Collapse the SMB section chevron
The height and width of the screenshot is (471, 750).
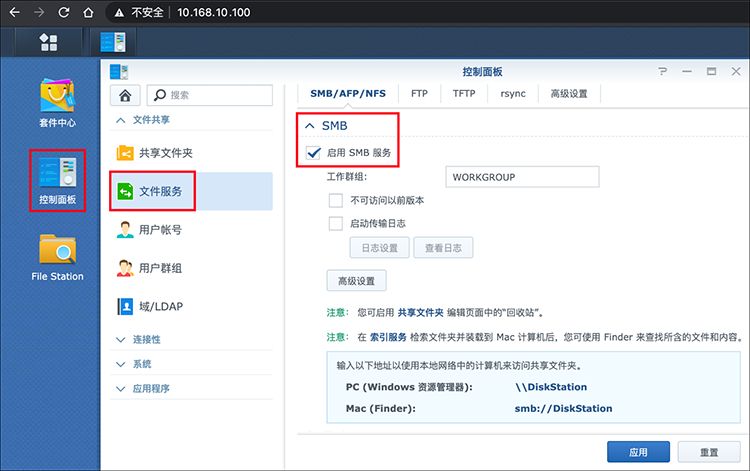309,126
